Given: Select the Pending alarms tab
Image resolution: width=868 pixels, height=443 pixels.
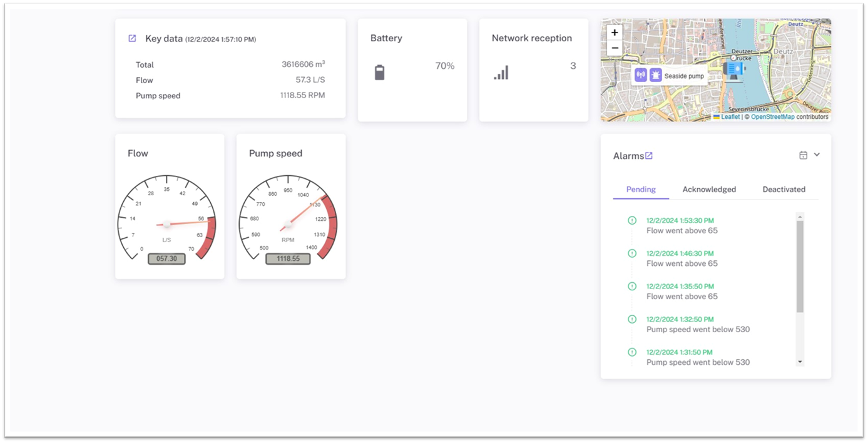Looking at the screenshot, I should pos(640,189).
